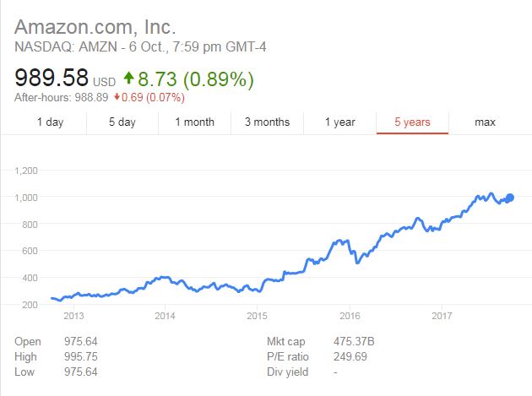This screenshot has width=532, height=396.
Task: Open the 3 months tab
Action: [x=267, y=122]
